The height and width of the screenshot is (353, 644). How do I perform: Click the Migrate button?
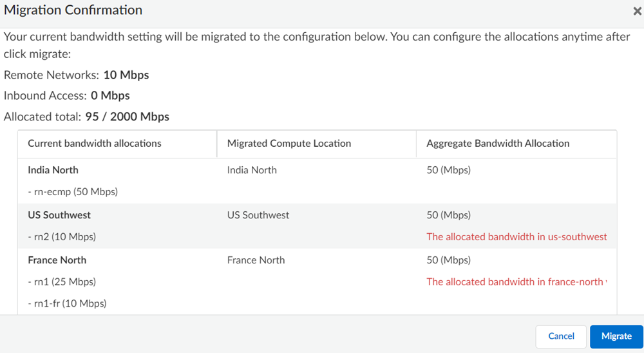[616, 336]
